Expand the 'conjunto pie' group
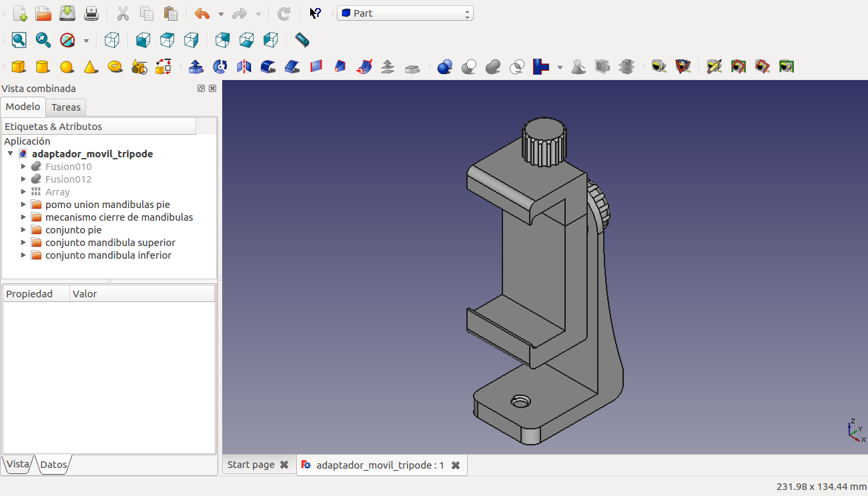The image size is (868, 496). (23, 230)
